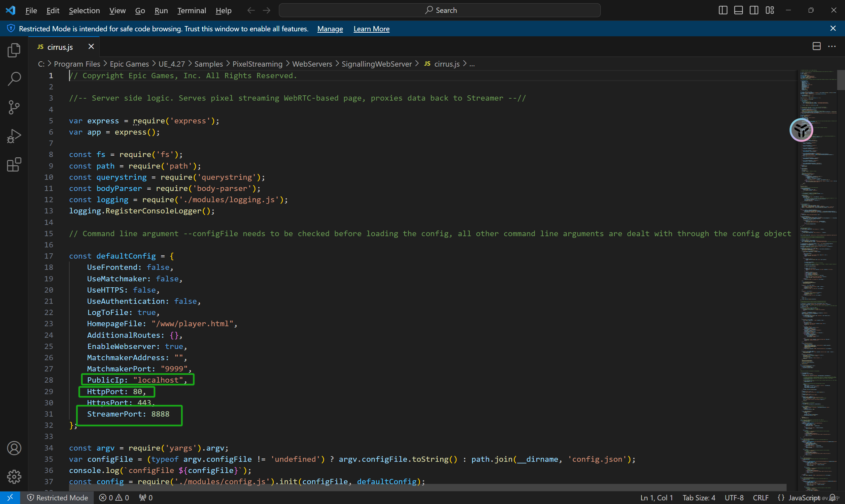Screen dimensions: 845x504
Task: Open the Accounts menu icon
Action: click(x=14, y=448)
